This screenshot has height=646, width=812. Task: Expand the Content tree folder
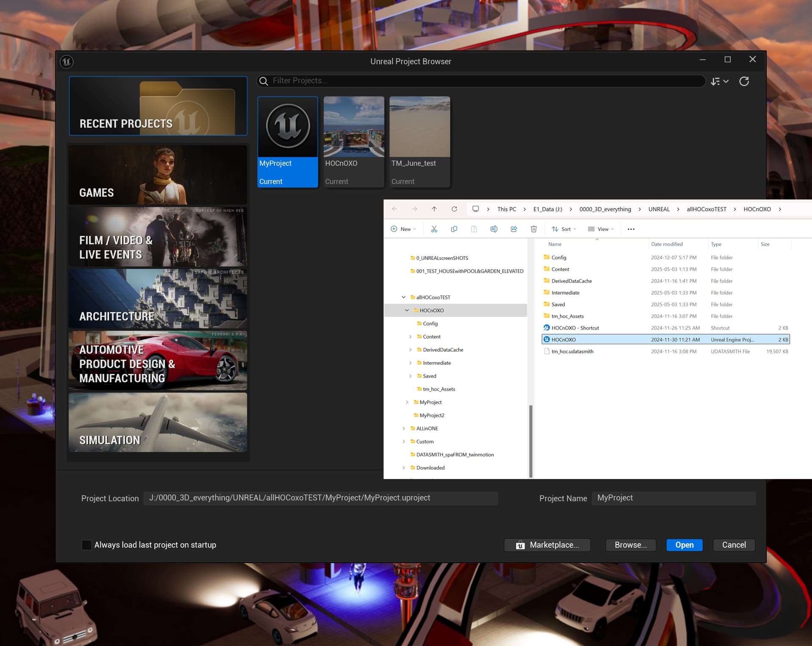click(x=410, y=337)
